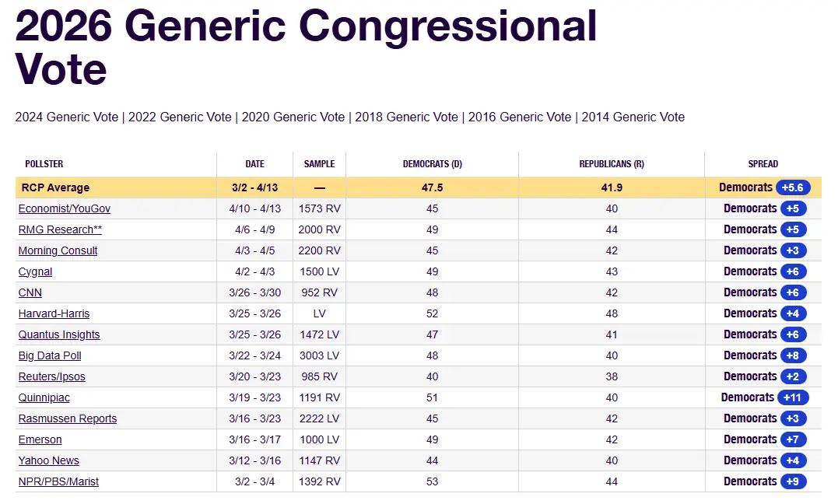Open the Rasmussen Reports poll link
This screenshot has height=504, width=838.
pos(68,418)
